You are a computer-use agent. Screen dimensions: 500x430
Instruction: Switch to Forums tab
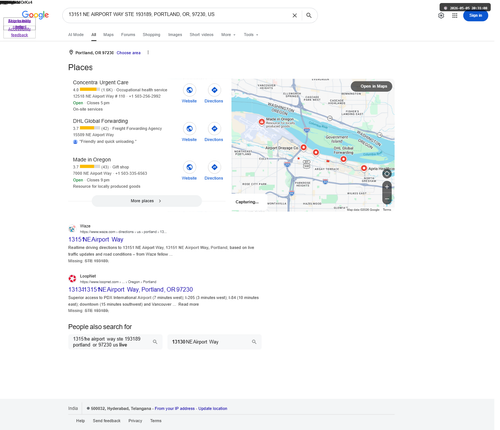pos(128,35)
